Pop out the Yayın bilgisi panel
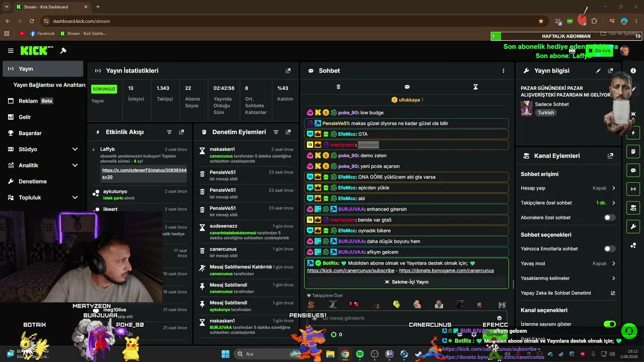The height and width of the screenshot is (362, 644). point(610,71)
